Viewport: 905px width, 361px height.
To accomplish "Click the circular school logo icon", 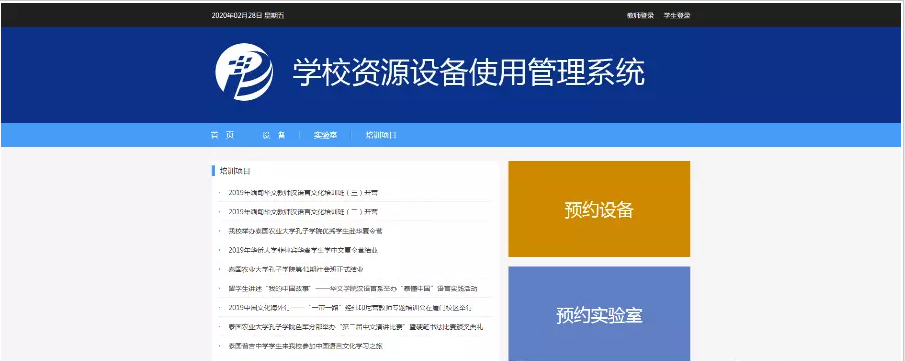I will pos(244,72).
